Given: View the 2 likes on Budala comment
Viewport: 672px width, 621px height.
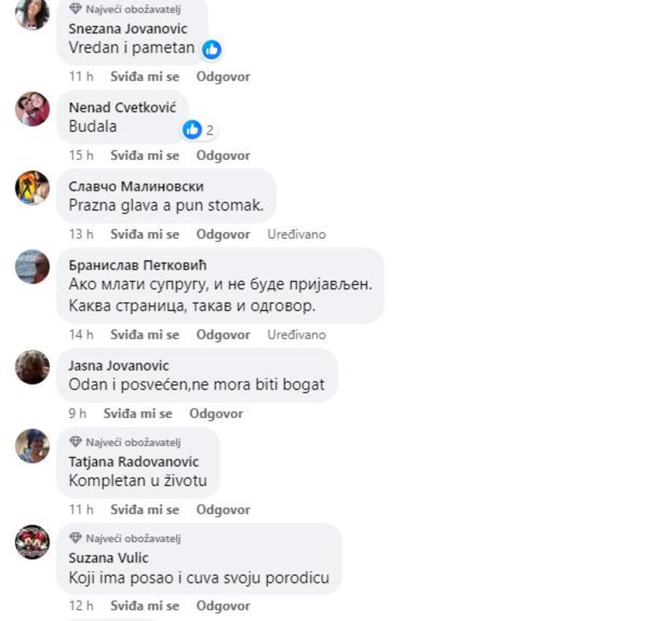Looking at the screenshot, I should point(200,130).
